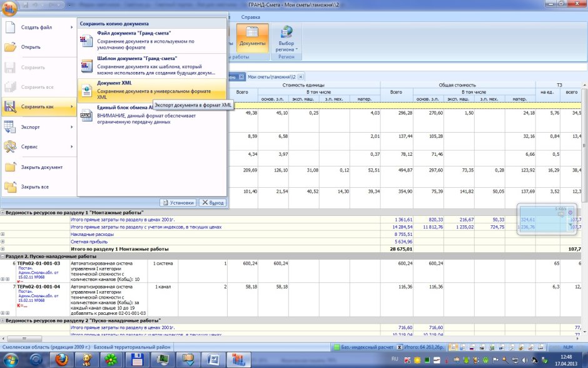Image resolution: width=588 pixels, height=368 pixels.
Task: Choose Закрыть все in the menu
Action: (x=39, y=187)
